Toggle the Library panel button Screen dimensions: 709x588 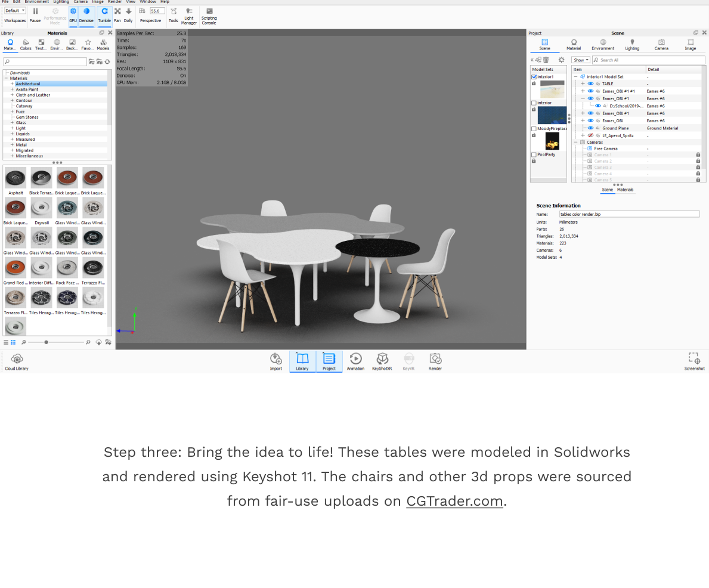coord(302,363)
